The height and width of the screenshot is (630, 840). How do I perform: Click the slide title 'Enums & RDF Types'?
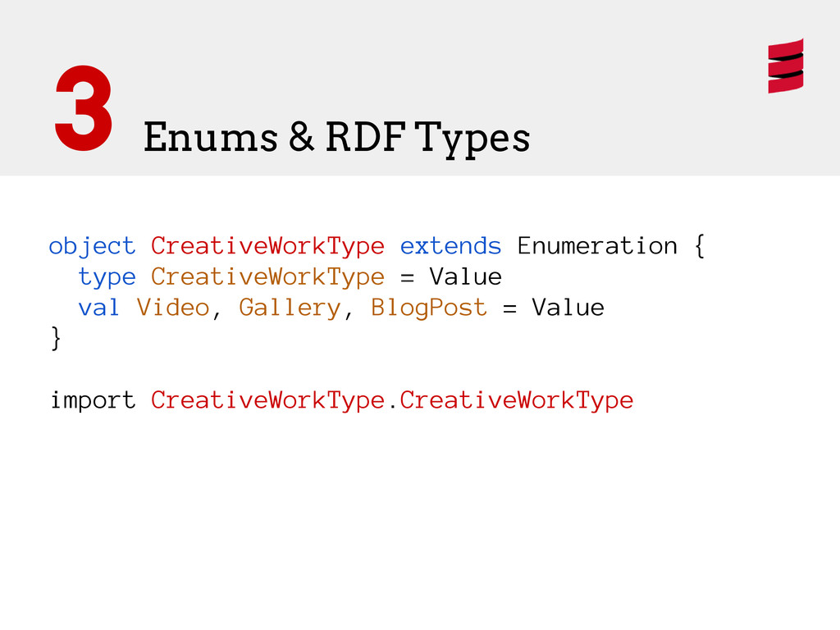[x=336, y=138]
